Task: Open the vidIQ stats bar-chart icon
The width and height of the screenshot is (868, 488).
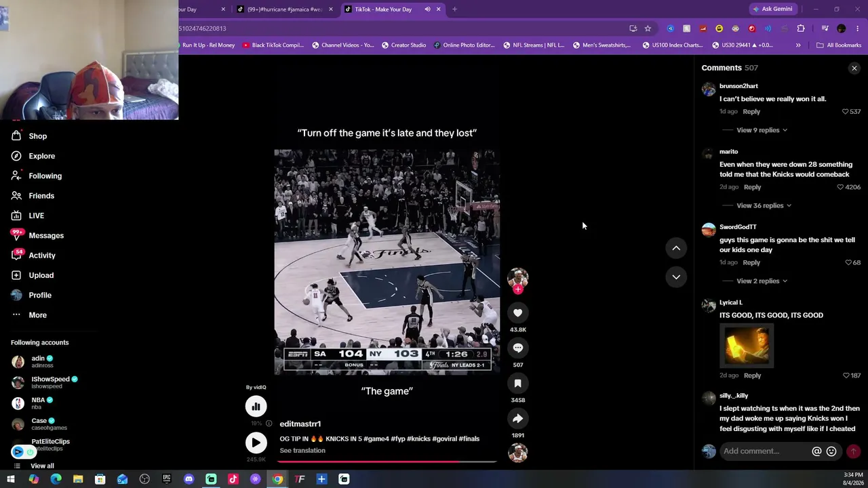Action: coord(256,406)
